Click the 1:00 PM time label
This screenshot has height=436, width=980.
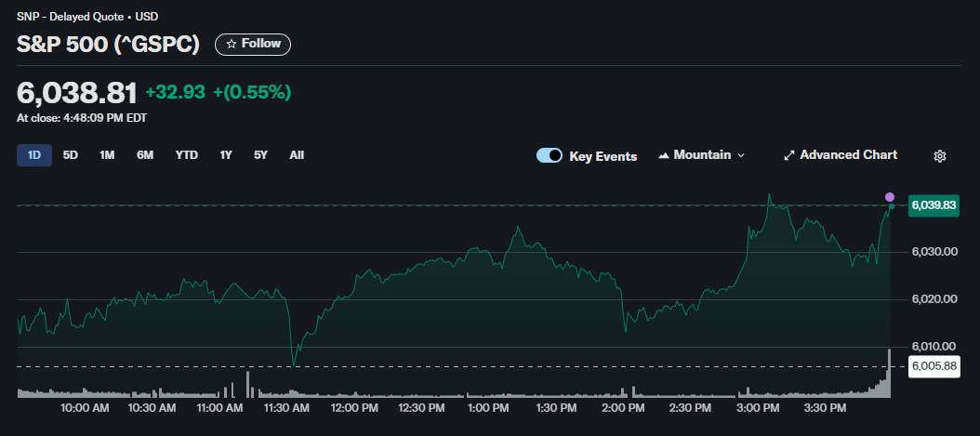coord(491,408)
